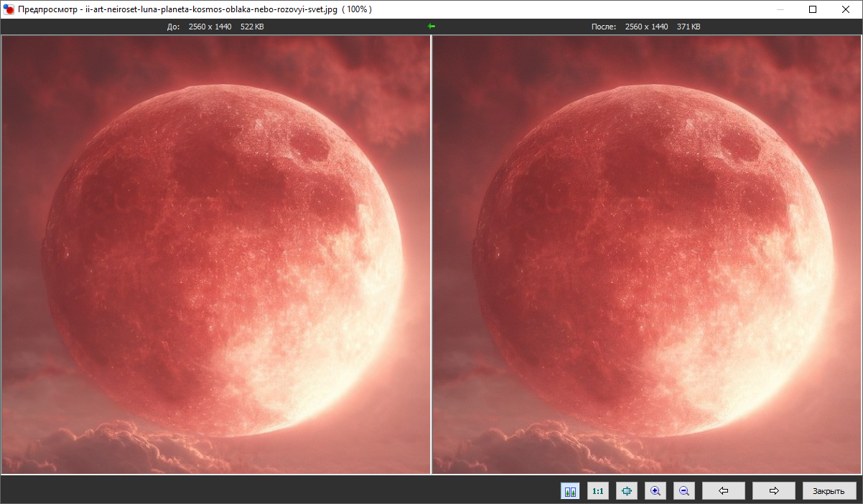This screenshot has width=863, height=504.
Task: Minimize the Предпросмотр window
Action: 780,9
